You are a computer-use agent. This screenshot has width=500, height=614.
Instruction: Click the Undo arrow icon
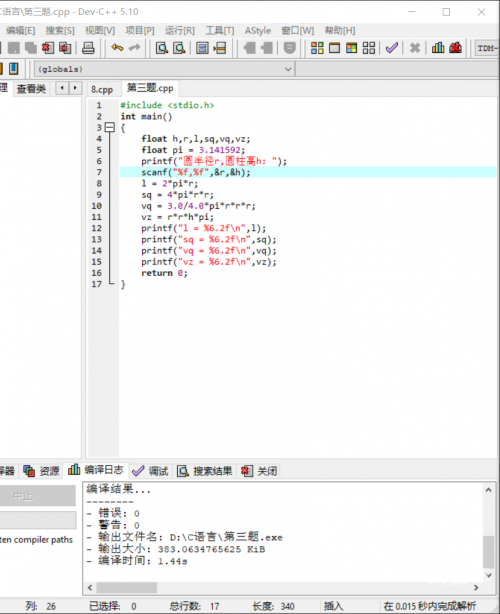click(117, 48)
